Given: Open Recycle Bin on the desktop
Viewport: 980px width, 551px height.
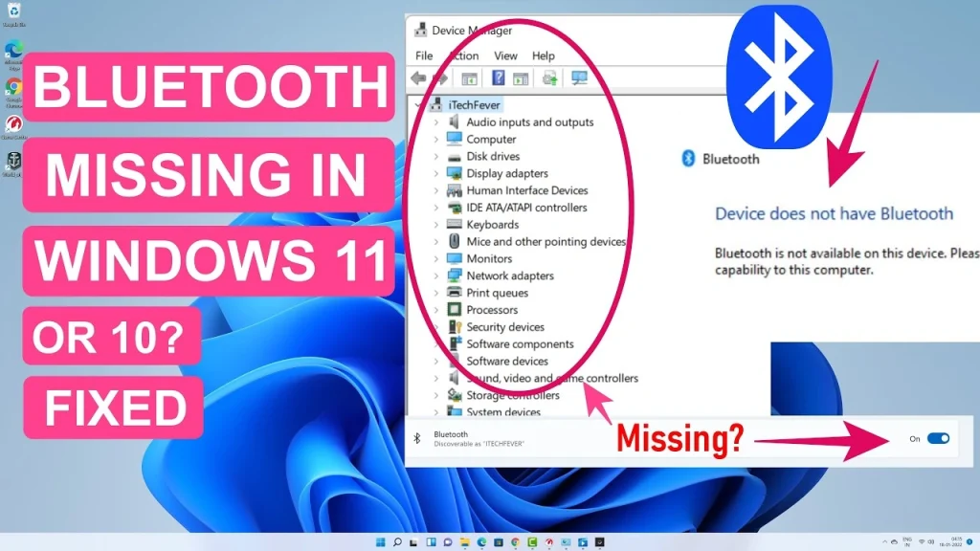Looking at the screenshot, I should pos(13,15).
